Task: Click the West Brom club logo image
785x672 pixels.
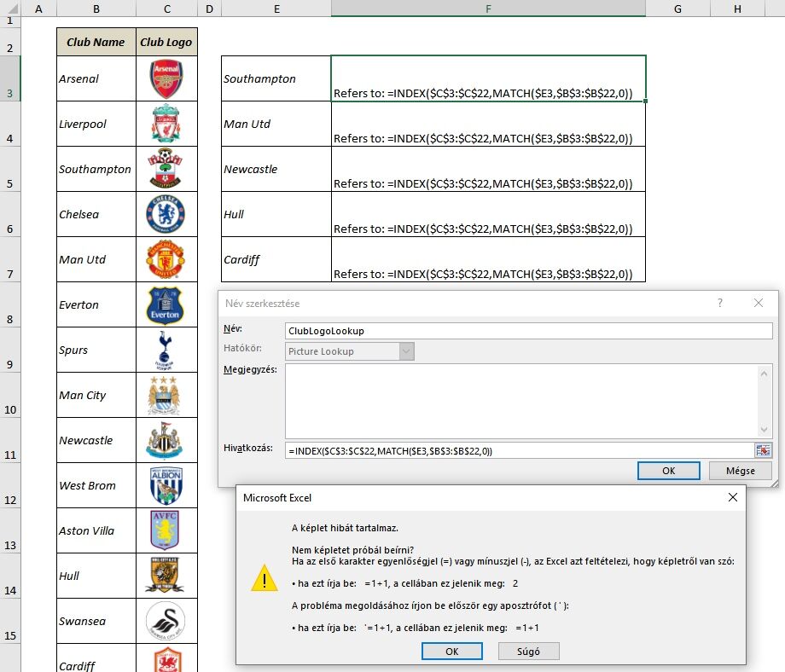Action: (x=166, y=485)
